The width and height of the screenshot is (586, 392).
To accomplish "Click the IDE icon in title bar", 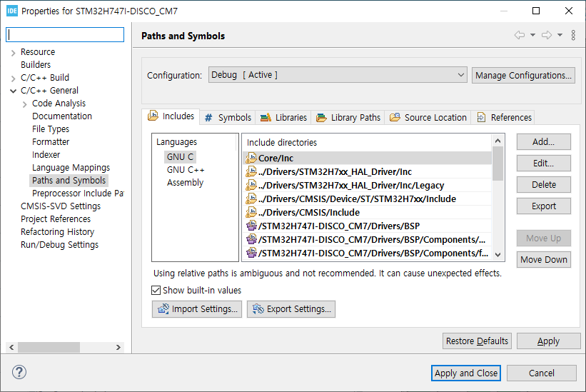I will (12, 11).
